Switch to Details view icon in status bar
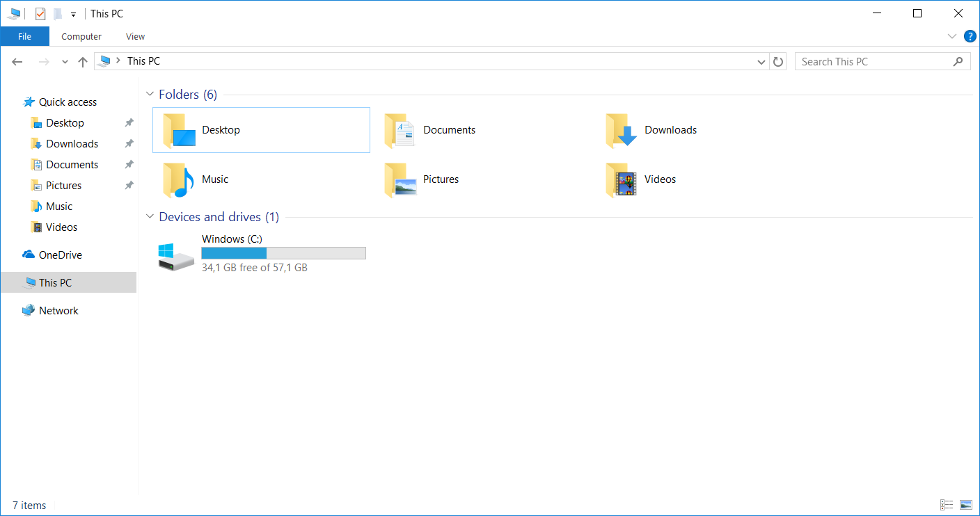Viewport: 980px width, 516px height. click(947, 505)
